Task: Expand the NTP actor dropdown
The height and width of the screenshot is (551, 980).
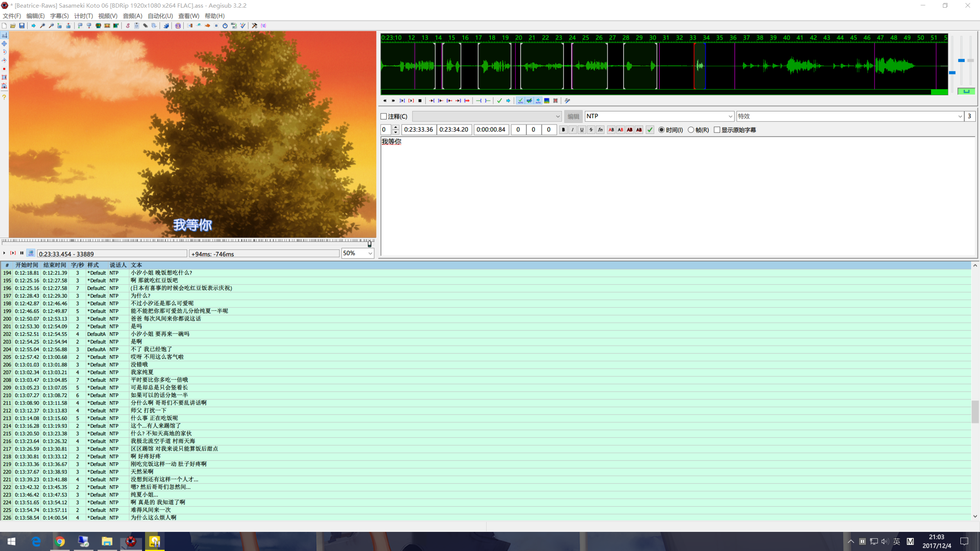Action: pyautogui.click(x=730, y=116)
